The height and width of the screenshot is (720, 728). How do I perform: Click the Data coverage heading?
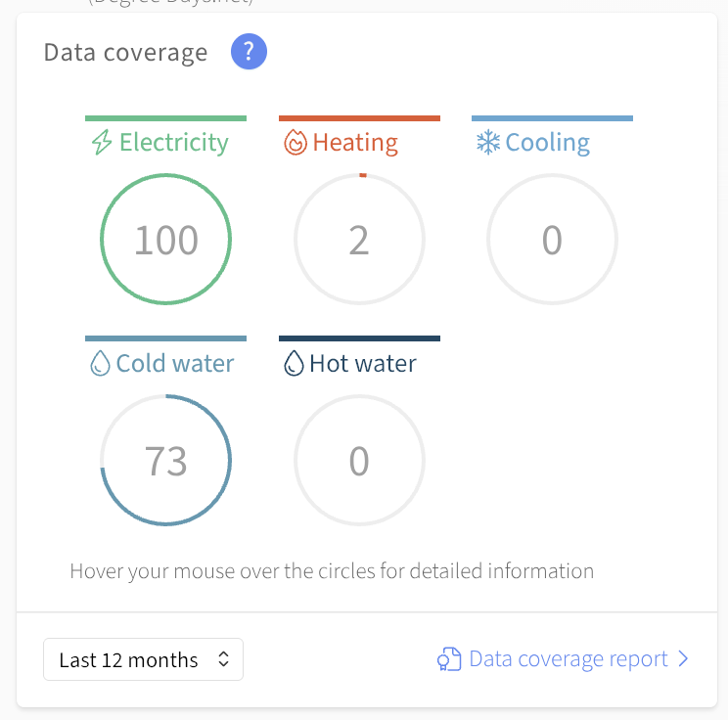(x=125, y=53)
